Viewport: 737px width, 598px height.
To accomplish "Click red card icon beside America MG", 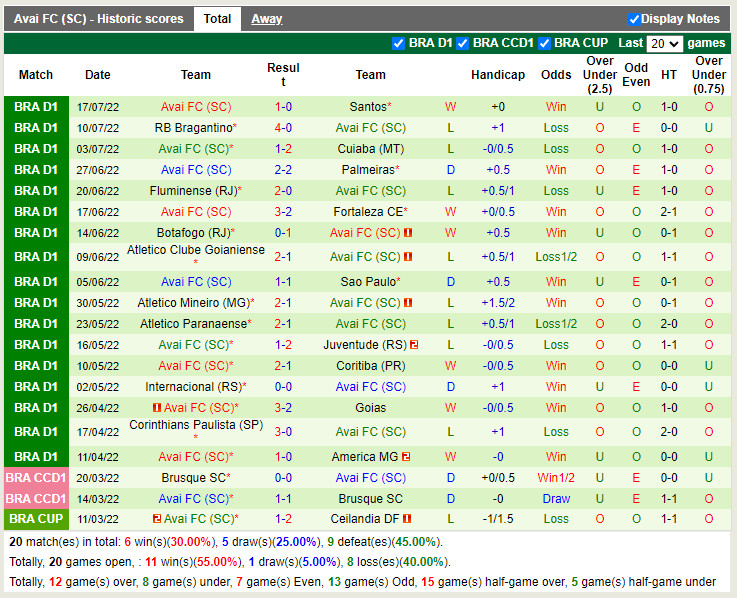I will tap(406, 457).
